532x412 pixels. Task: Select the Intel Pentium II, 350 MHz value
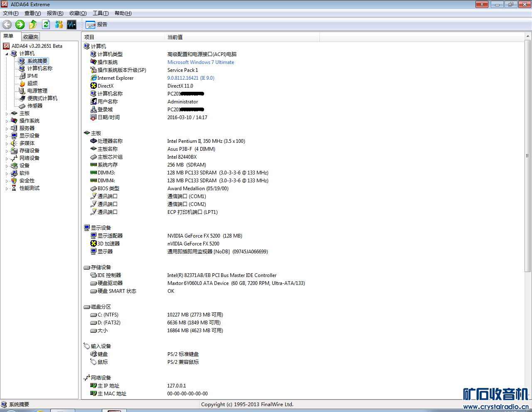tap(206, 141)
